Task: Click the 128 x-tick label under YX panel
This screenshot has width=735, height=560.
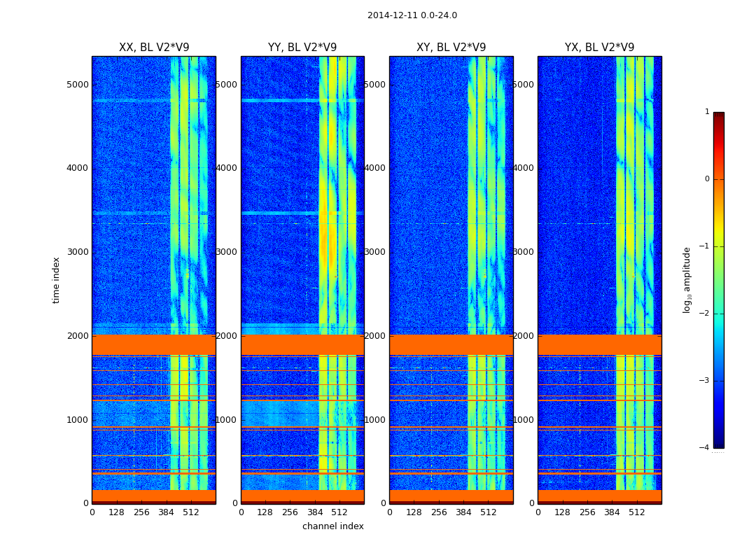Action: pyautogui.click(x=562, y=512)
